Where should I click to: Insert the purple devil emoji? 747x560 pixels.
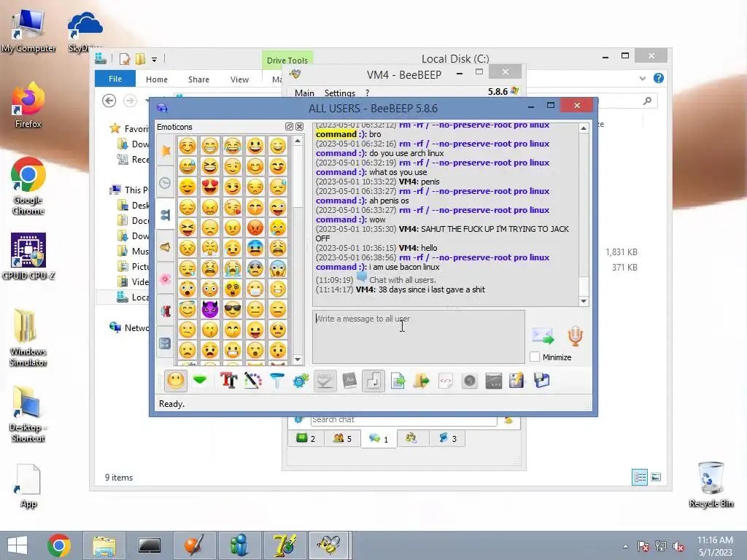point(209,309)
